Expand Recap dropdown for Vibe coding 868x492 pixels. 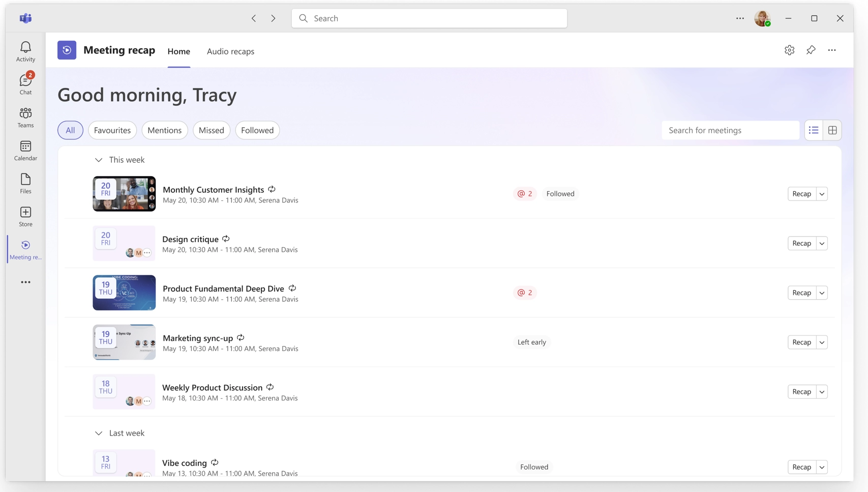(x=822, y=467)
